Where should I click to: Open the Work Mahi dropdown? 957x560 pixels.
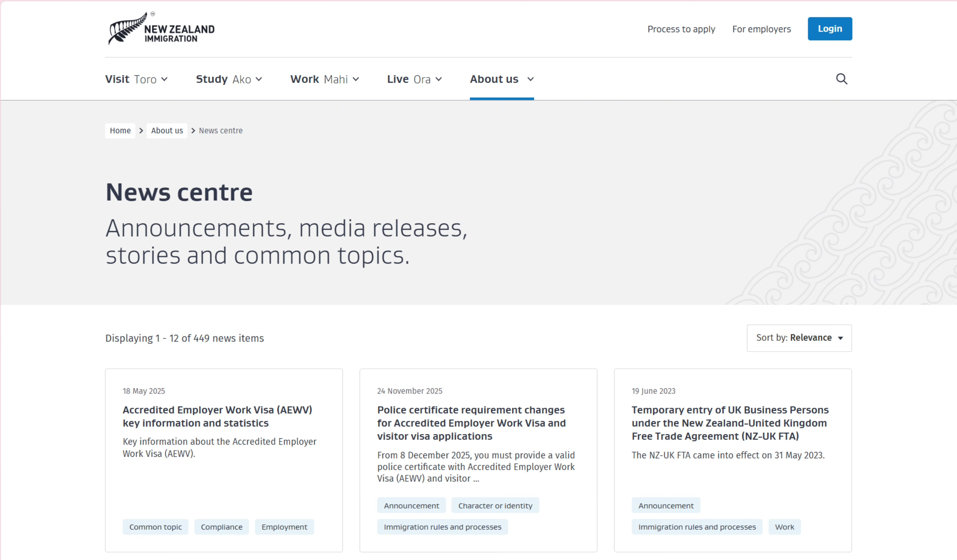click(324, 79)
